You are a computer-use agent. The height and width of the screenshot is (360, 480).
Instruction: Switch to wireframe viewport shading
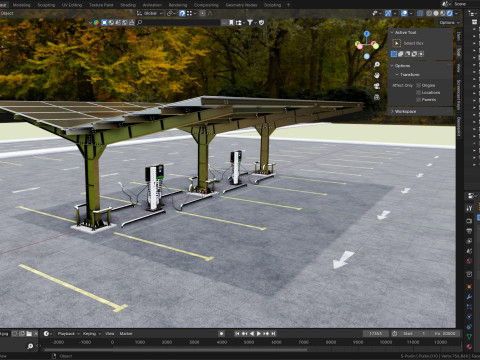click(429, 13)
